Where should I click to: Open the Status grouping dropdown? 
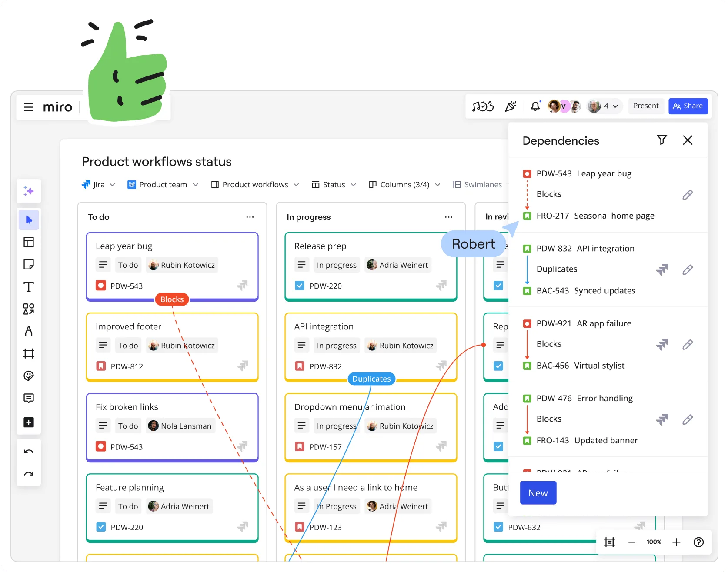pos(334,185)
